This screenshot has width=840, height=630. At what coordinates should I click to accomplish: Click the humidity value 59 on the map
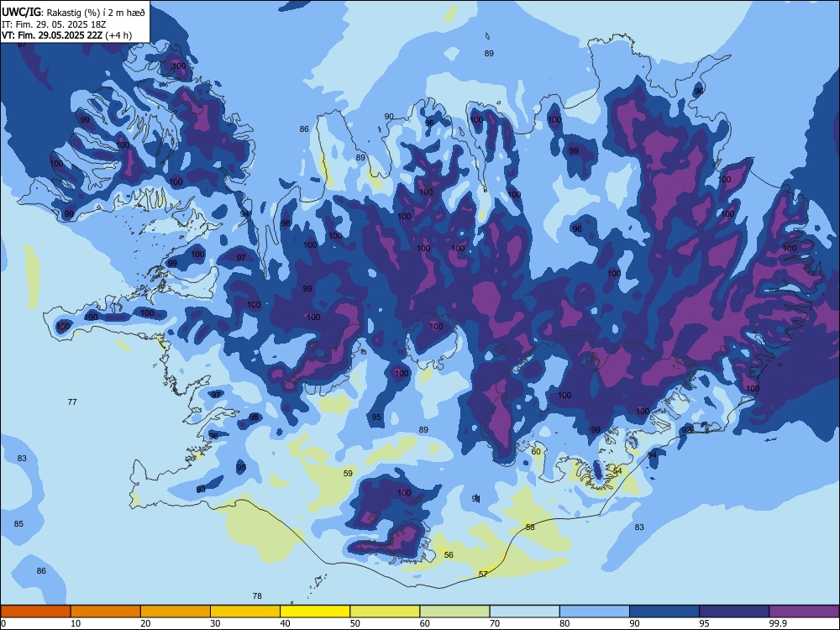[x=349, y=473]
